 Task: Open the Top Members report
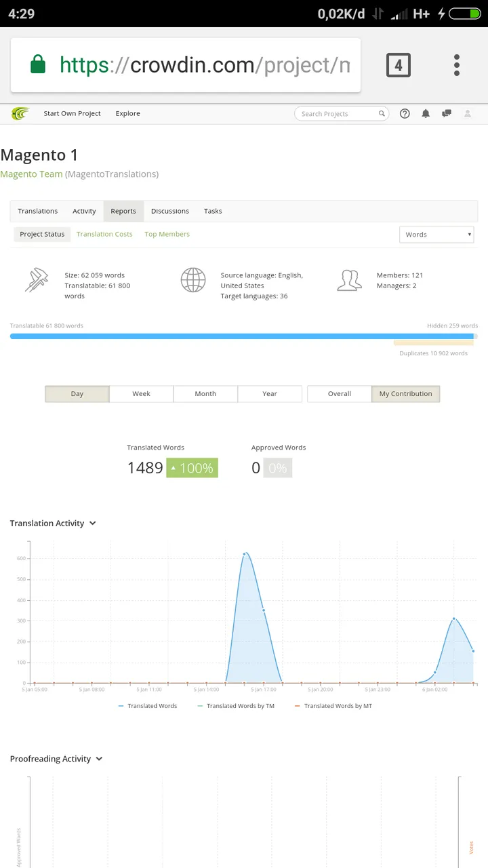coord(167,234)
